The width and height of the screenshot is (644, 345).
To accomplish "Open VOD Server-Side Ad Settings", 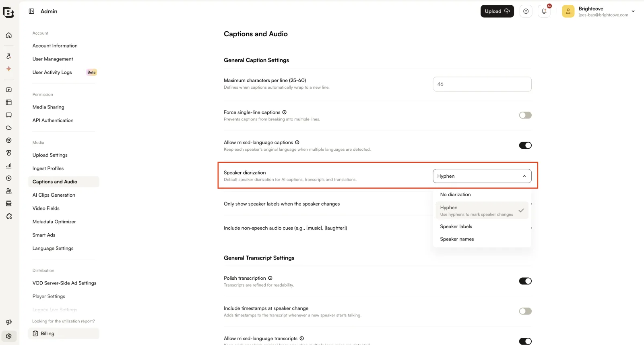I will (x=64, y=283).
